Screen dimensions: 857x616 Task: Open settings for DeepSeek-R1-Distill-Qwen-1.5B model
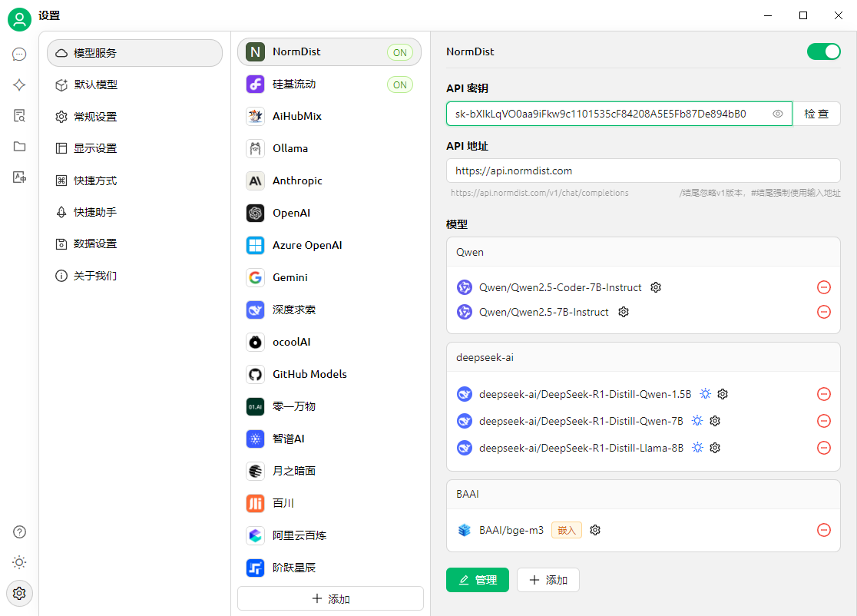pos(723,394)
